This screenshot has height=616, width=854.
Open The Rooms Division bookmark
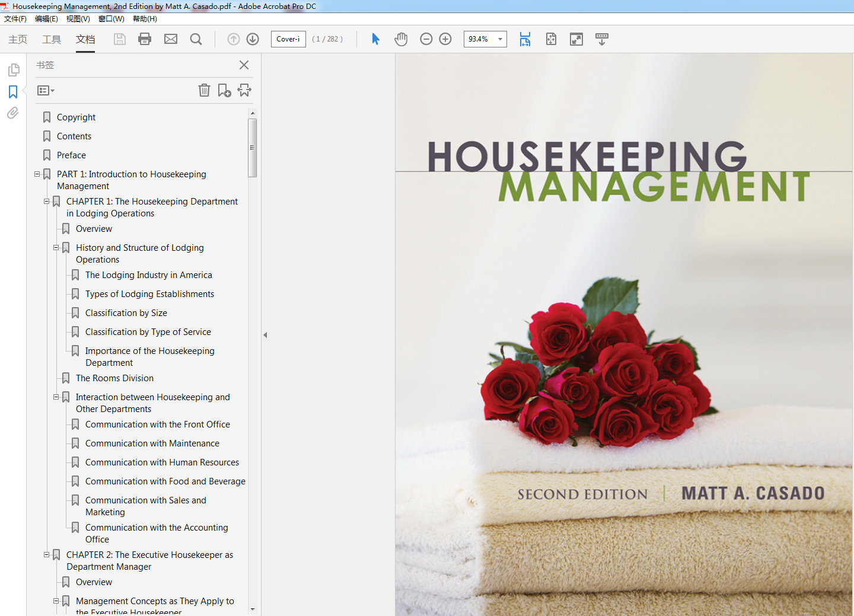[x=114, y=378]
